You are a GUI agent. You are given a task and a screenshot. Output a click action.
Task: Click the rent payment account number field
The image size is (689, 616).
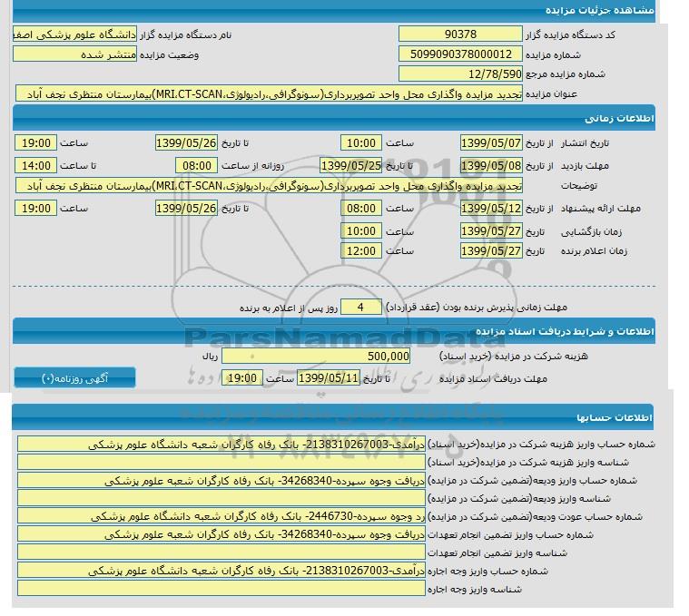[x=221, y=571]
